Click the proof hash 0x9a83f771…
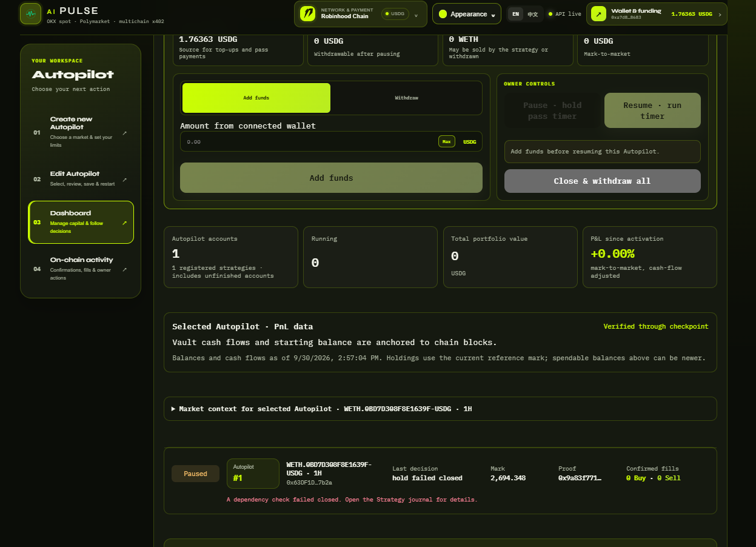This screenshot has width=756, height=547. 580,478
